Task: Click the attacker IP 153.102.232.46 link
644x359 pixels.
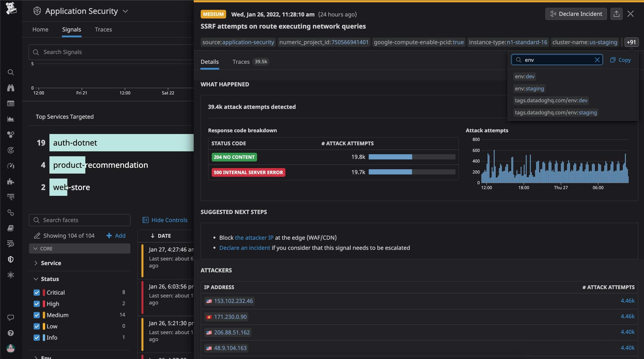Action: [233, 301]
